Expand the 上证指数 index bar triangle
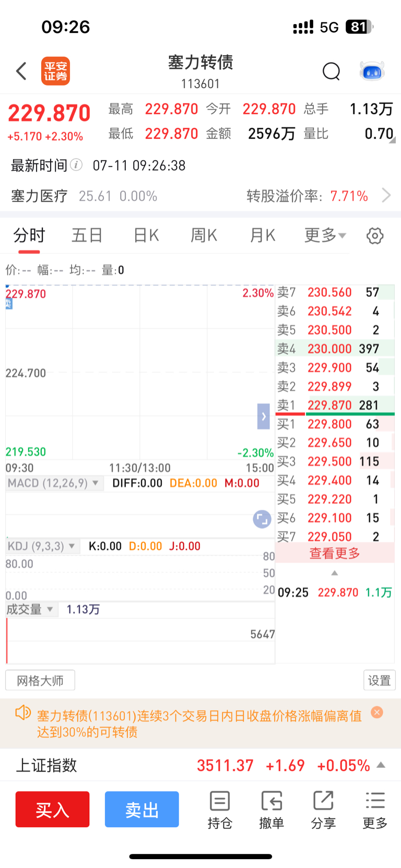This screenshot has height=868, width=401. [381, 765]
